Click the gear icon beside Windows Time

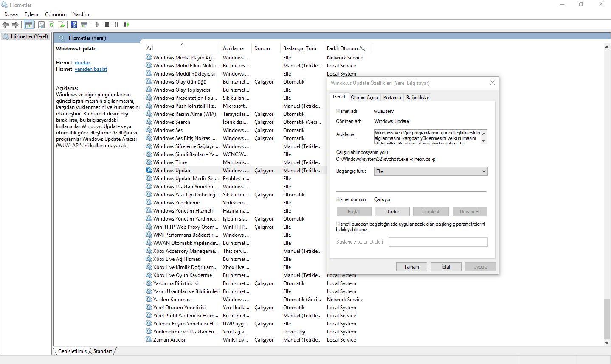click(x=149, y=162)
